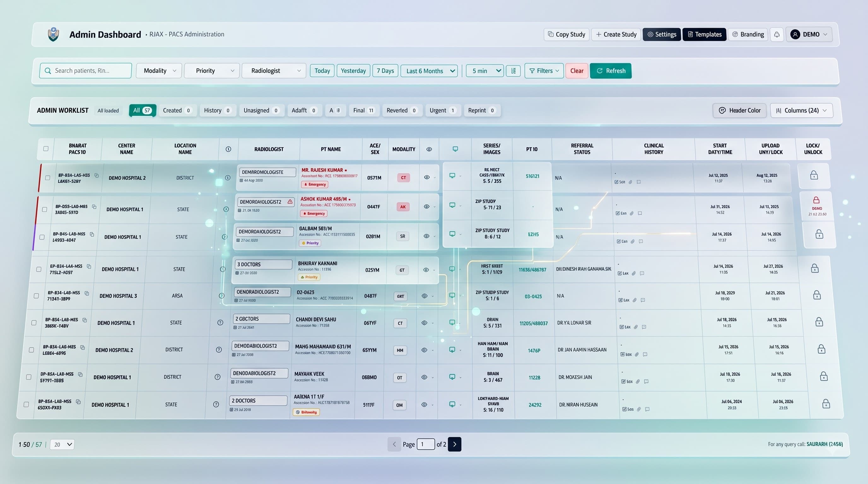Unlock the Galbam study lock icon
868x484 pixels.
(x=819, y=234)
